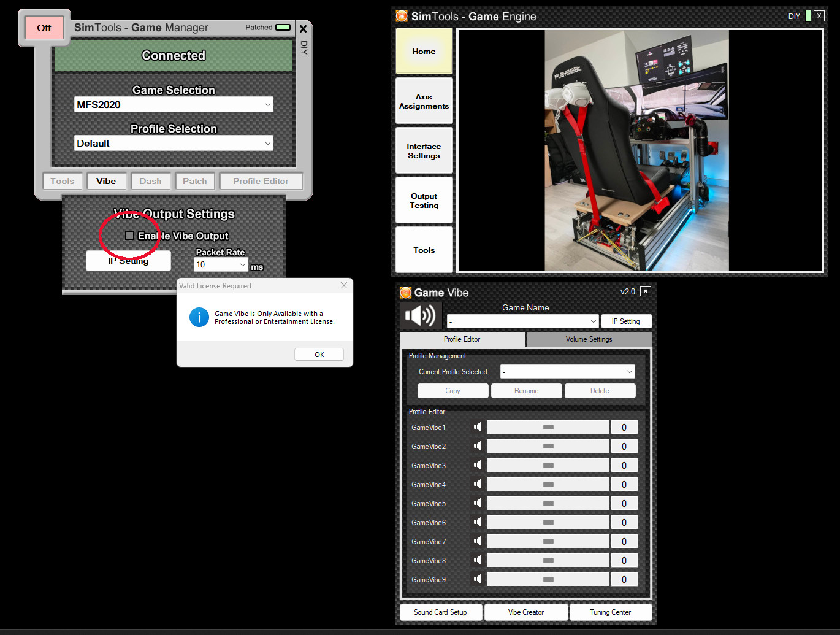The width and height of the screenshot is (840, 635).
Task: Click the v2.0 version label in Game Vibe
Action: pos(628,291)
